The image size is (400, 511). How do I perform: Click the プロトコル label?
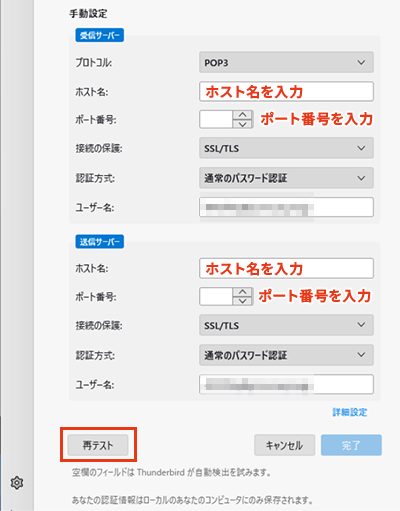tap(94, 63)
